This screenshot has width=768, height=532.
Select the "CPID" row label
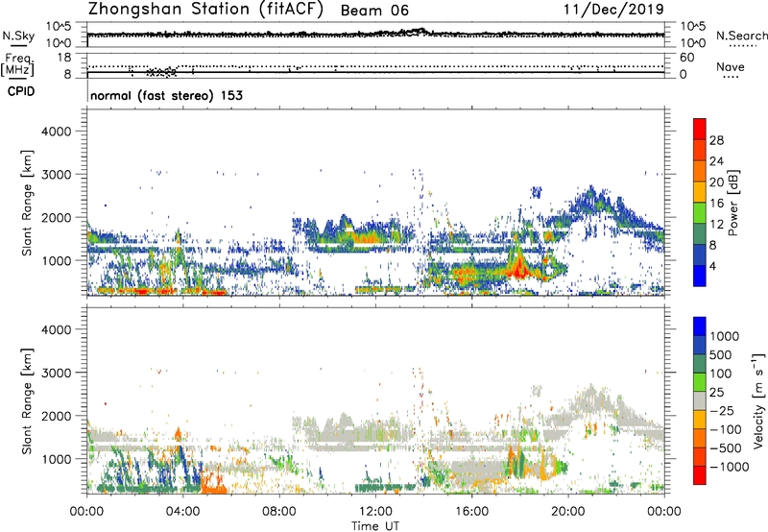coord(21,91)
